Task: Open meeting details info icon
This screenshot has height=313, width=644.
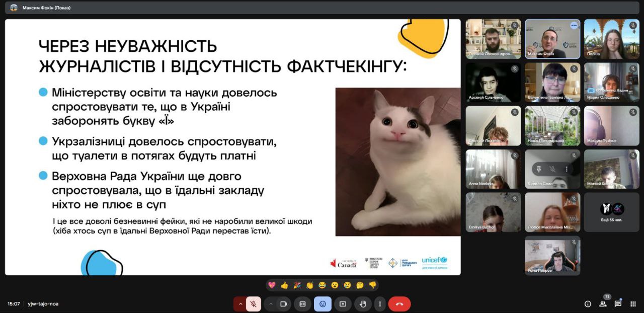Action: pyautogui.click(x=588, y=304)
